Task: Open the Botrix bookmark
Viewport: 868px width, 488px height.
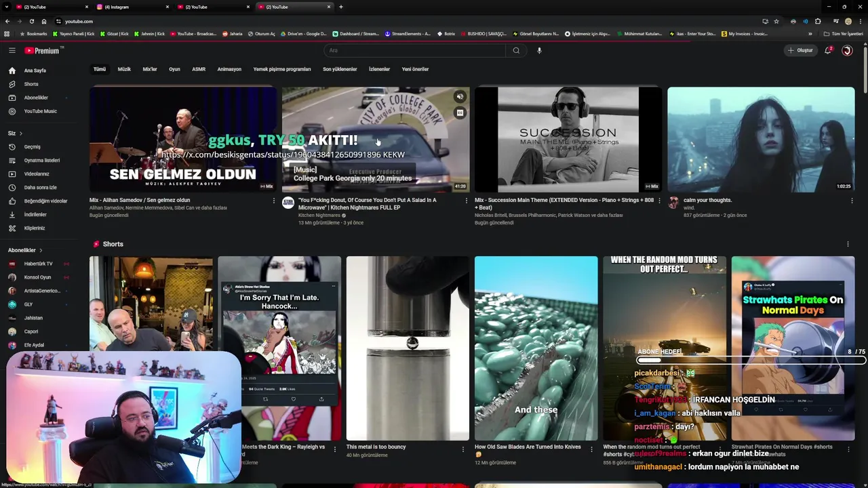Action: (x=446, y=34)
